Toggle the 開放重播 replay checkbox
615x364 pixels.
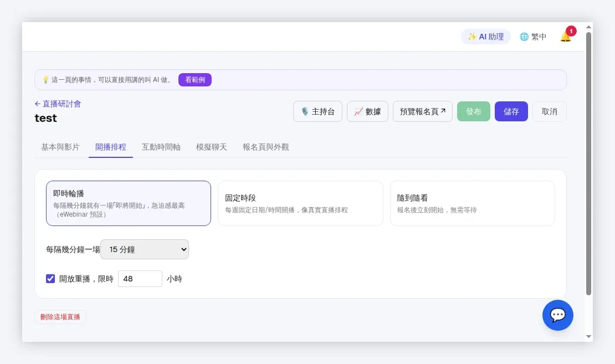[50, 279]
